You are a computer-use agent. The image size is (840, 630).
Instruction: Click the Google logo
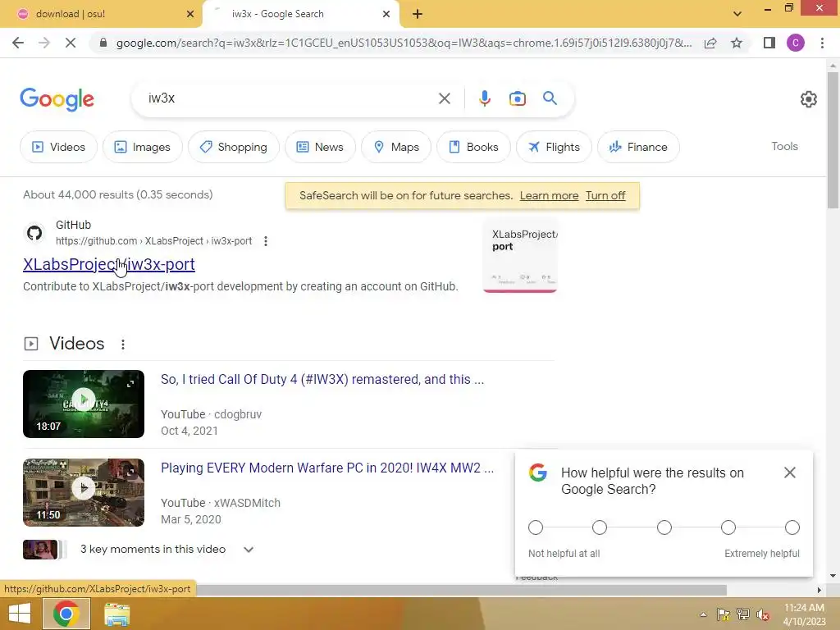[57, 99]
